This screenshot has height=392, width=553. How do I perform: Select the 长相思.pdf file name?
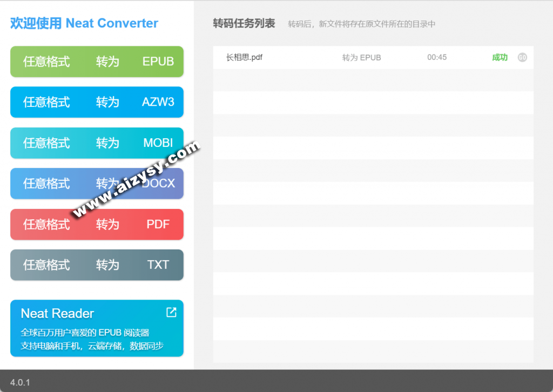pyautogui.click(x=244, y=57)
